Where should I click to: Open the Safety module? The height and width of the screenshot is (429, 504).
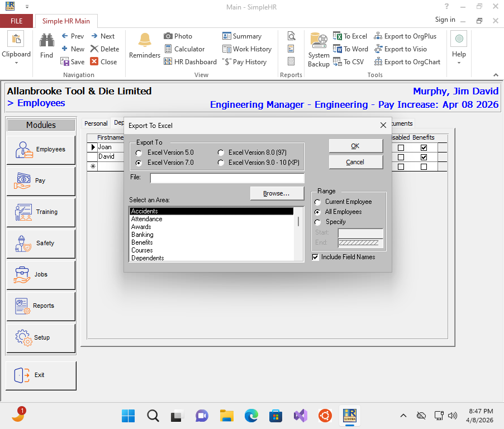coord(41,243)
